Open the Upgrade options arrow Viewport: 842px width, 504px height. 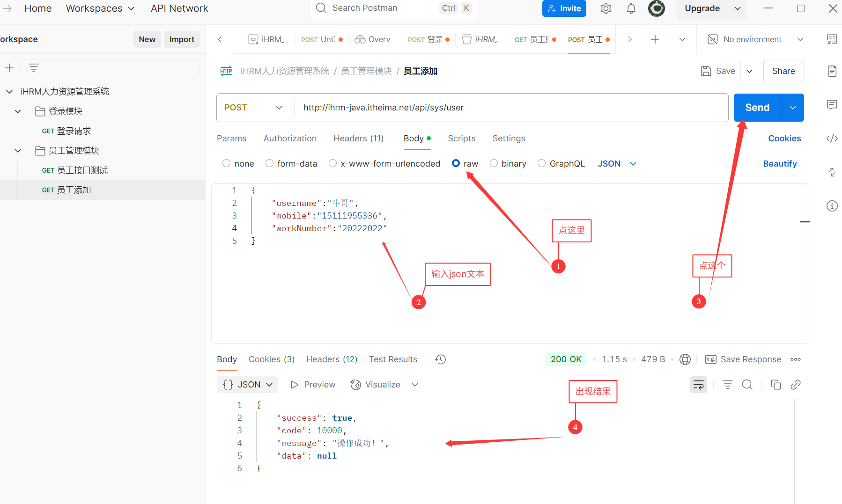[738, 8]
